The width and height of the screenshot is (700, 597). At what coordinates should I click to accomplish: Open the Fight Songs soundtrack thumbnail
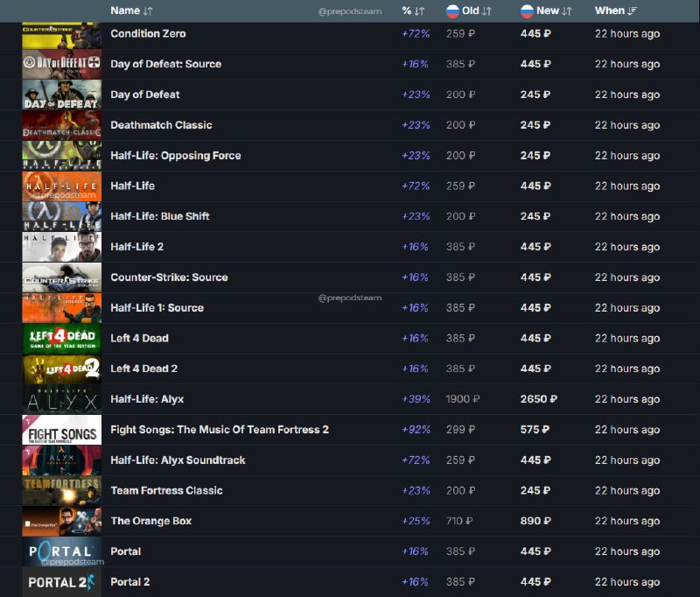click(x=61, y=430)
